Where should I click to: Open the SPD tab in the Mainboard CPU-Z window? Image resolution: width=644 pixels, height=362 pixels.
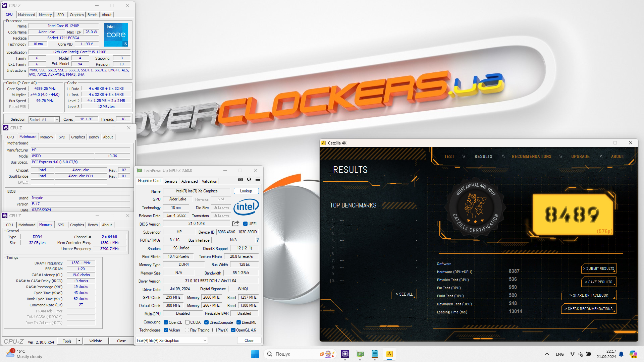pos(62,137)
